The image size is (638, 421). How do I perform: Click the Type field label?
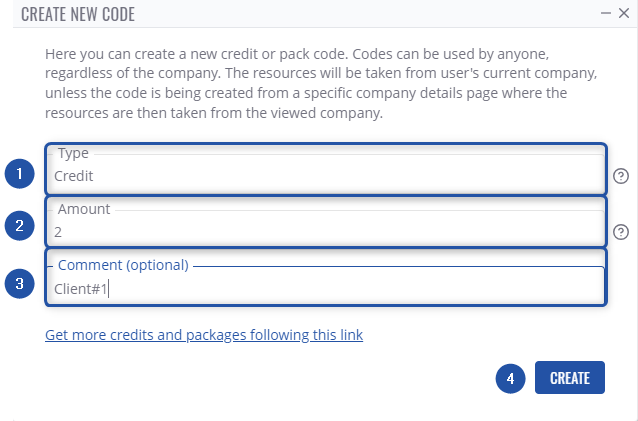(x=73, y=153)
